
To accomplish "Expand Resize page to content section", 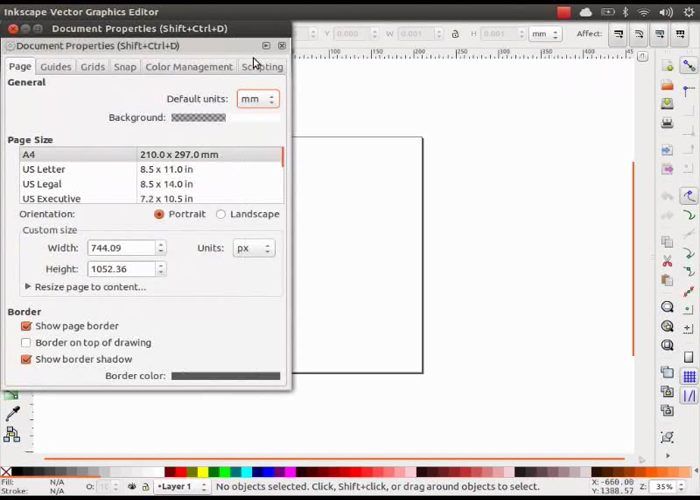I will [x=27, y=287].
